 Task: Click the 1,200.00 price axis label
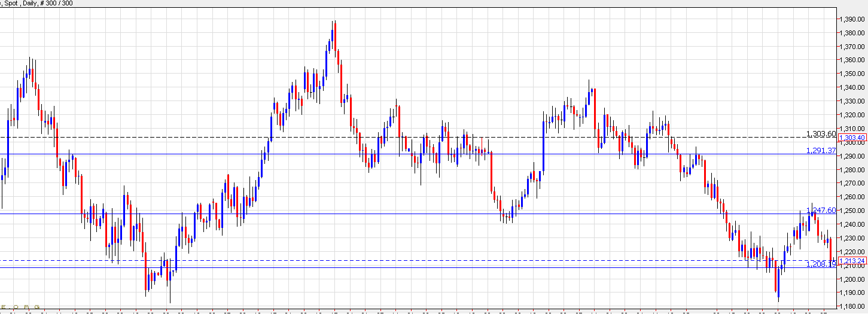point(852,279)
